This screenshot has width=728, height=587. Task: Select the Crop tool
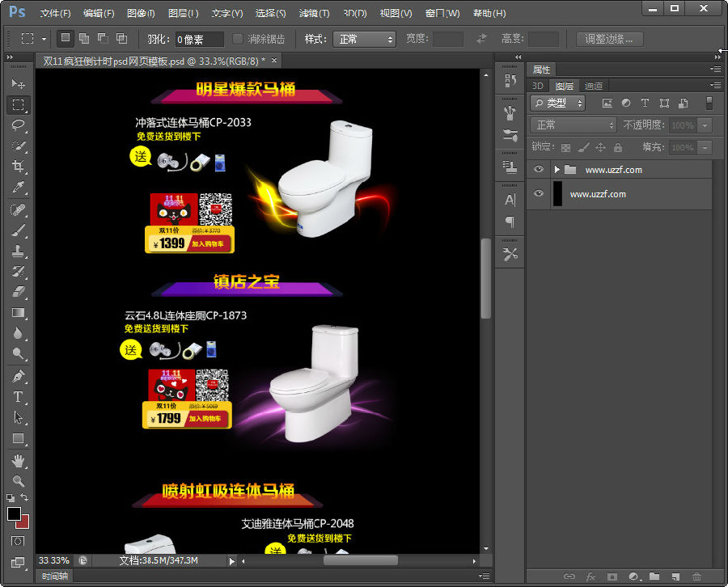pyautogui.click(x=18, y=166)
